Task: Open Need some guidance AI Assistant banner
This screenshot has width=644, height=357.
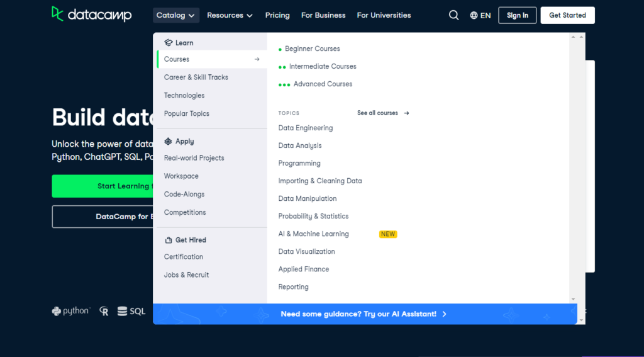Action: (365, 314)
